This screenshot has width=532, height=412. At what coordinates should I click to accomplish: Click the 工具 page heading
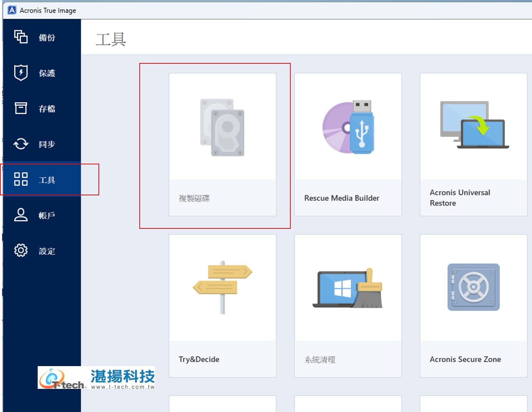[x=111, y=39]
